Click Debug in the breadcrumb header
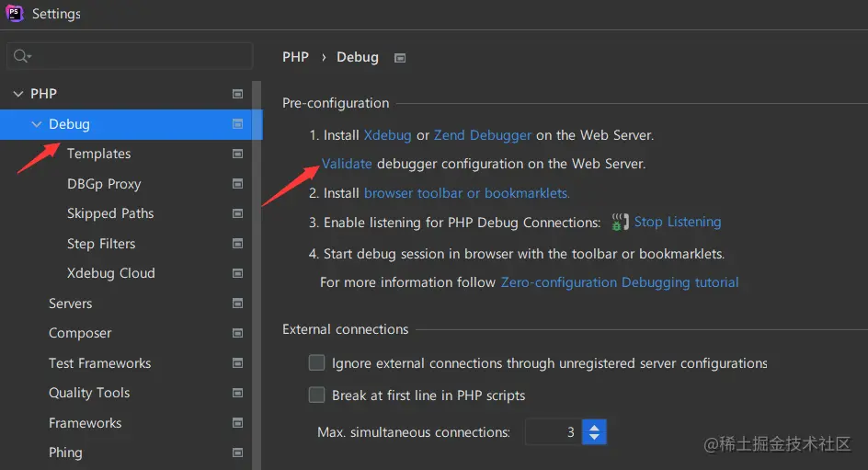Viewport: 868px width, 470px height. (x=358, y=58)
